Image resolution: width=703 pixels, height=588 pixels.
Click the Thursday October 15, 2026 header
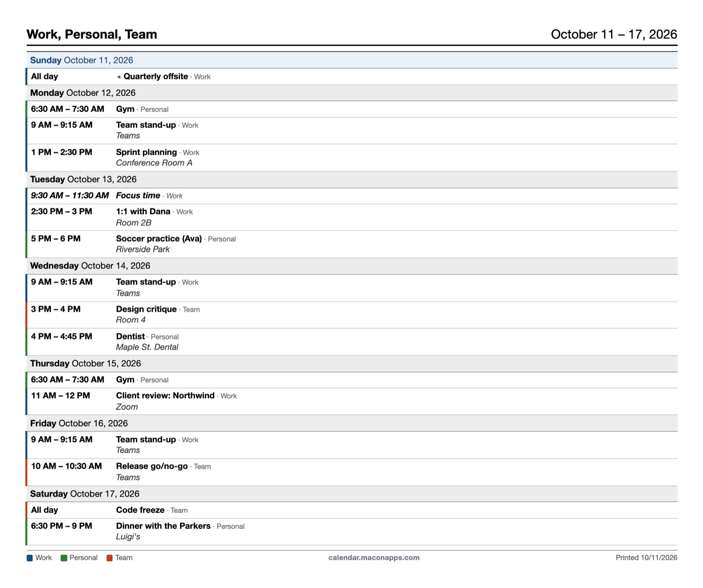(x=351, y=364)
